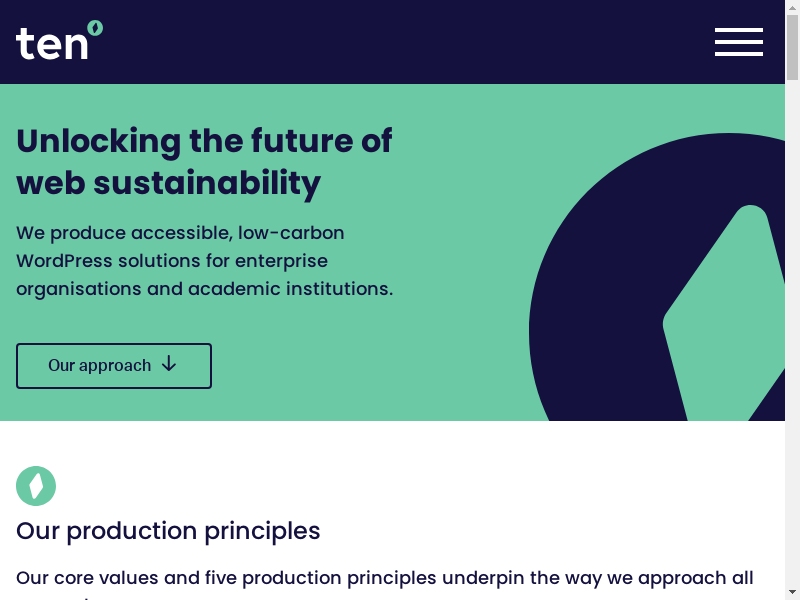Click the scrollbar down arrow
The height and width of the screenshot is (600, 800).
coord(792,592)
